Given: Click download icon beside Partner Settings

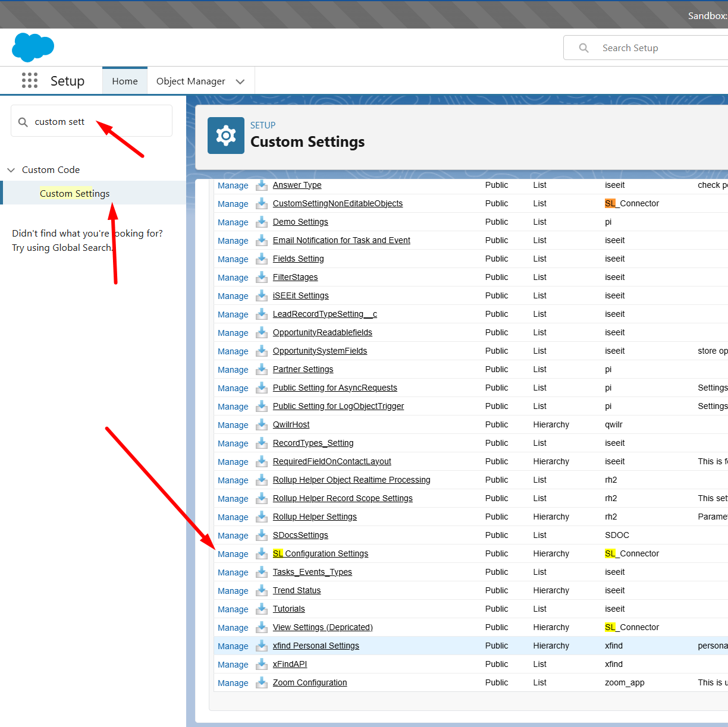Looking at the screenshot, I should click(x=262, y=369).
